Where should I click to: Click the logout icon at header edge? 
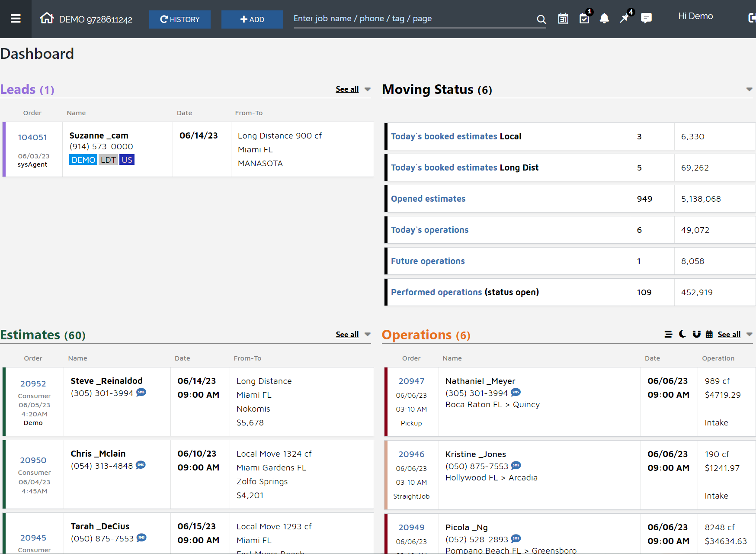click(x=752, y=18)
